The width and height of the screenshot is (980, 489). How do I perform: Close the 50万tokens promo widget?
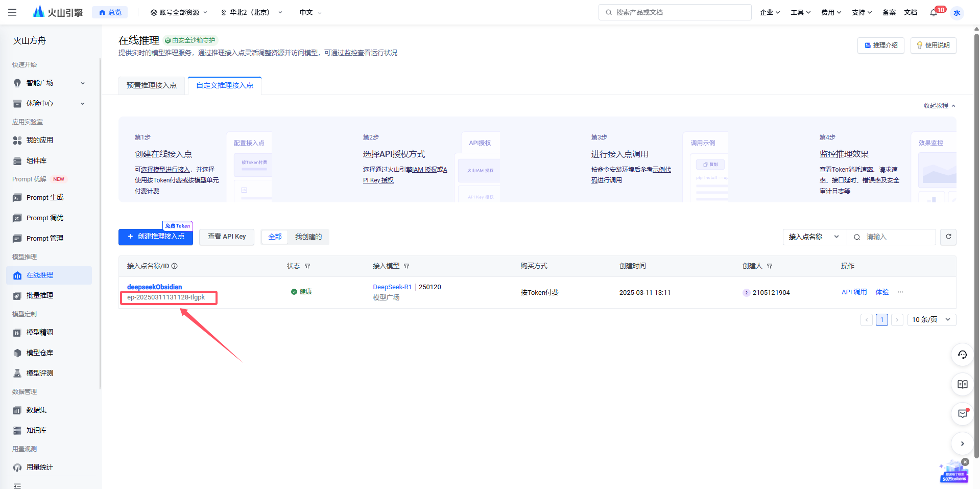[x=965, y=462]
